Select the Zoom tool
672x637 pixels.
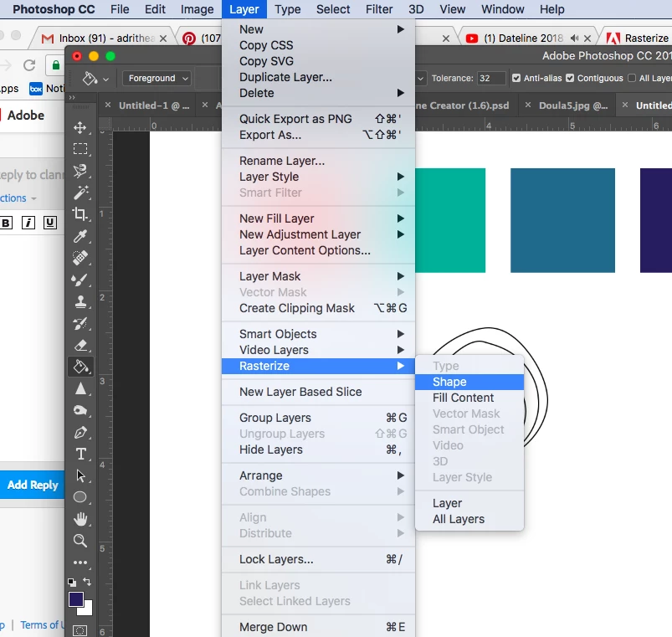(x=80, y=541)
